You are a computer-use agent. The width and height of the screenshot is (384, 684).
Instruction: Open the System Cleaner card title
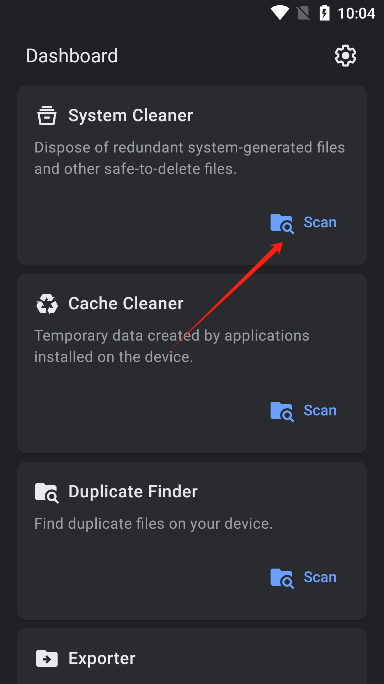click(x=130, y=116)
